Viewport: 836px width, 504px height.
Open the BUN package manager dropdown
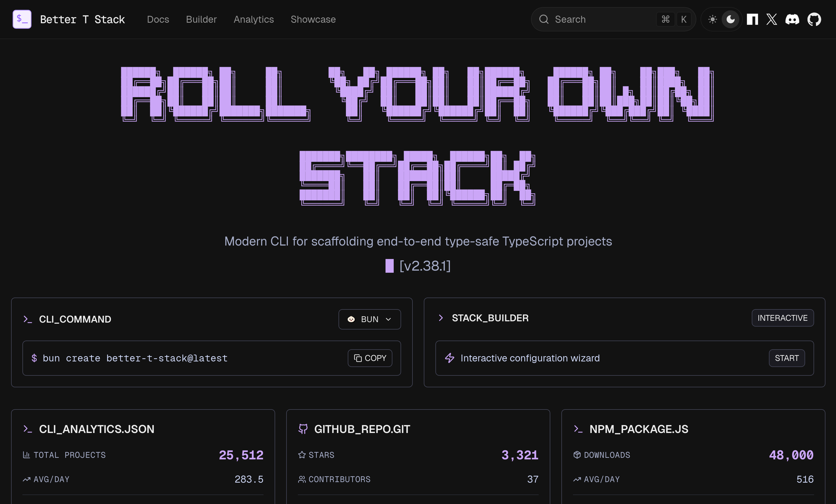369,319
